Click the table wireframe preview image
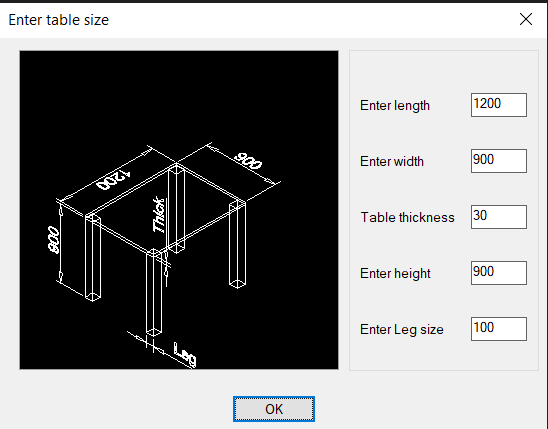Image resolution: width=548 pixels, height=429 pixels. (x=179, y=210)
